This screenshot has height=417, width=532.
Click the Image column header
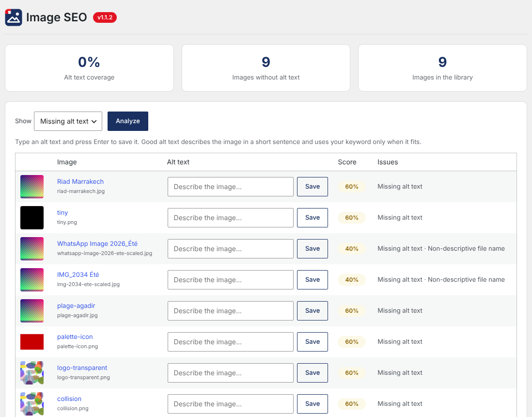[67, 162]
